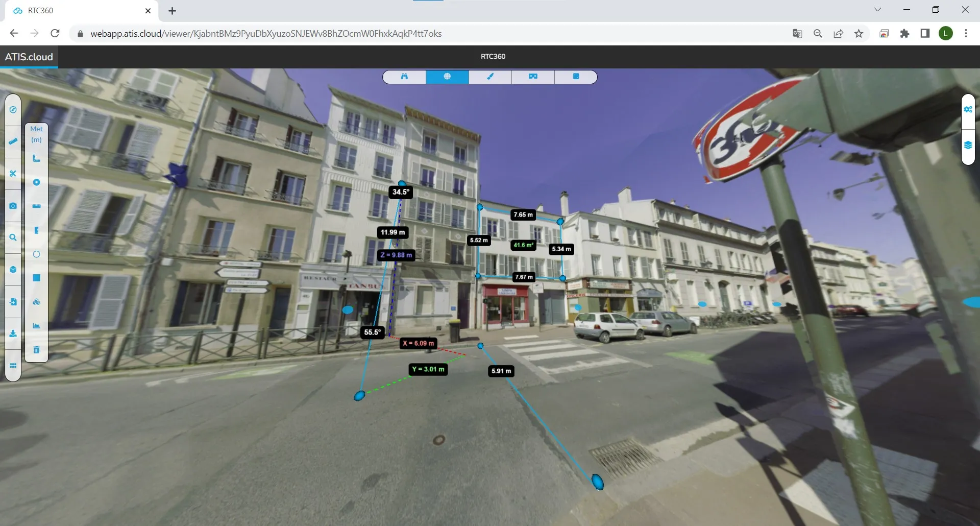Toggle the circle measurement tool

click(x=36, y=254)
